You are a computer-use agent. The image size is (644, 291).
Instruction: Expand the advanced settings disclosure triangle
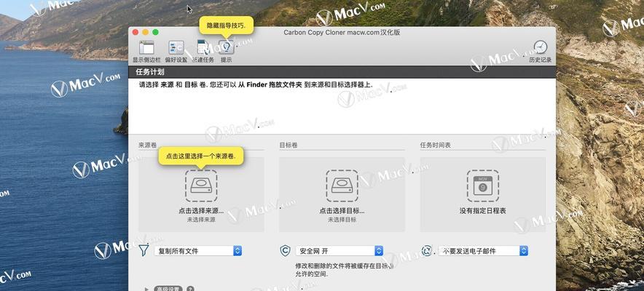click(146, 289)
